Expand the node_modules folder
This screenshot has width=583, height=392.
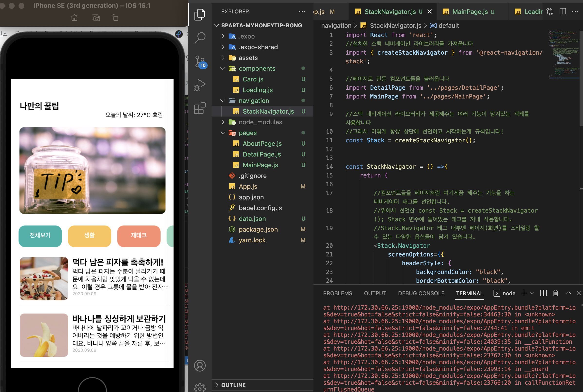223,122
